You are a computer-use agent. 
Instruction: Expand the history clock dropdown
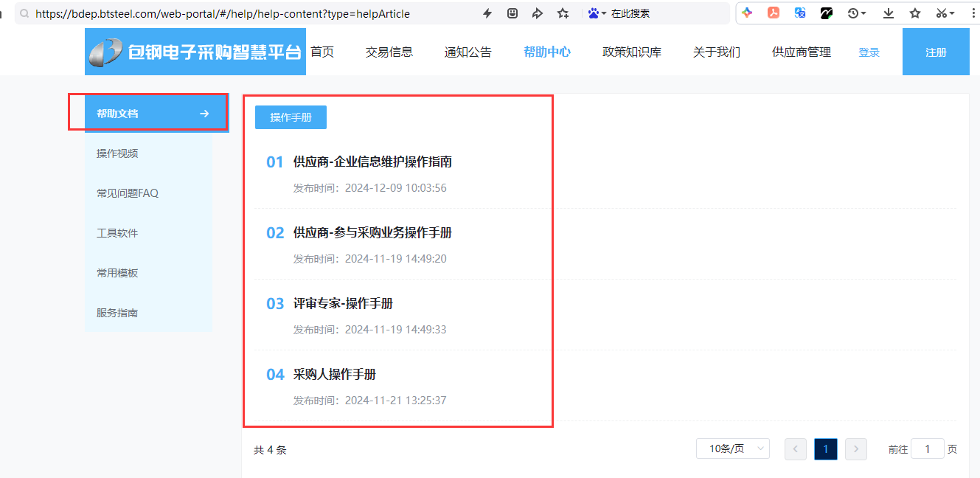[856, 13]
